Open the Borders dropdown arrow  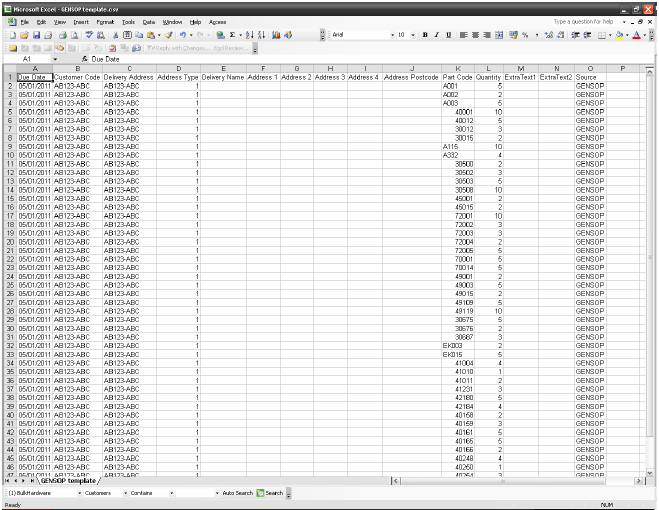(610, 35)
